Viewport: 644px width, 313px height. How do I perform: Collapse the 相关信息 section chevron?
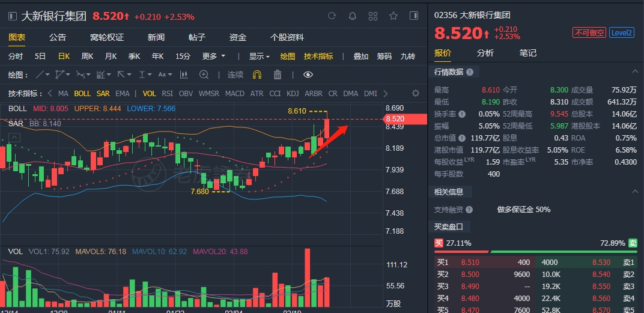click(x=635, y=192)
